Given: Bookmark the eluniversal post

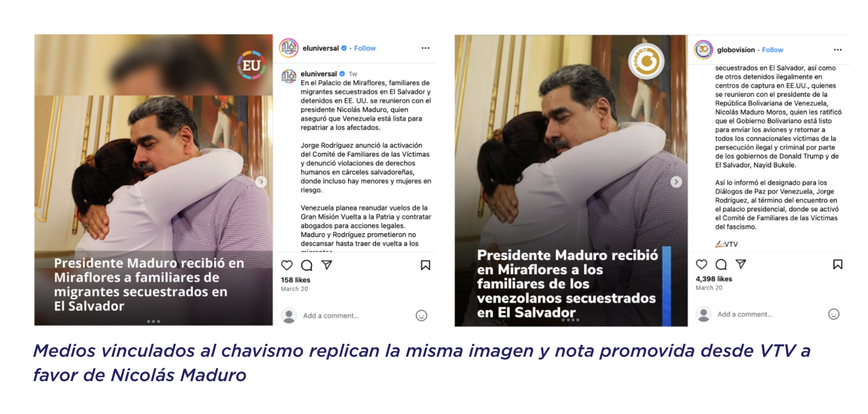Looking at the screenshot, I should coord(426,265).
